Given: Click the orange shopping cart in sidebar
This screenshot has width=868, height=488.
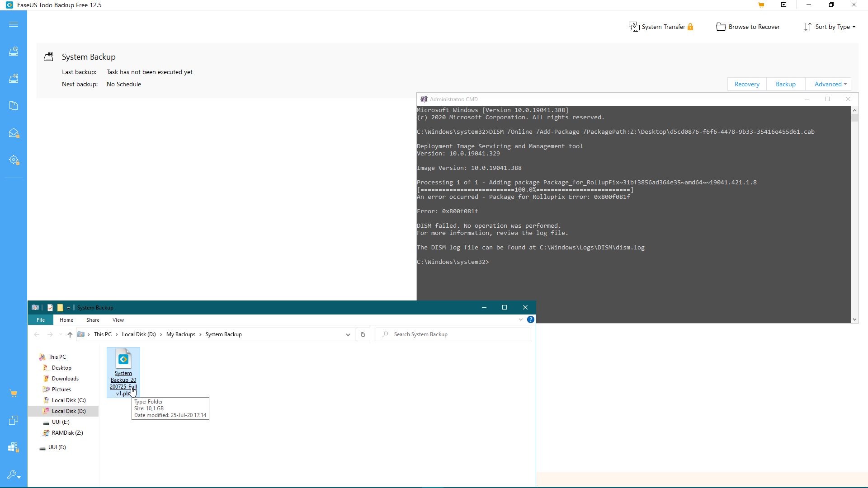Looking at the screenshot, I should click(x=14, y=394).
